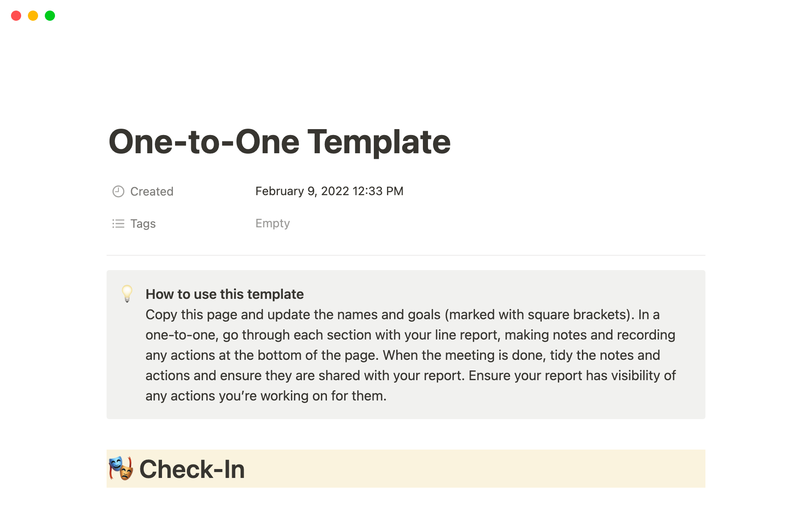Click the Empty tags value field
Viewport: 812px width, 508px height.
click(272, 223)
